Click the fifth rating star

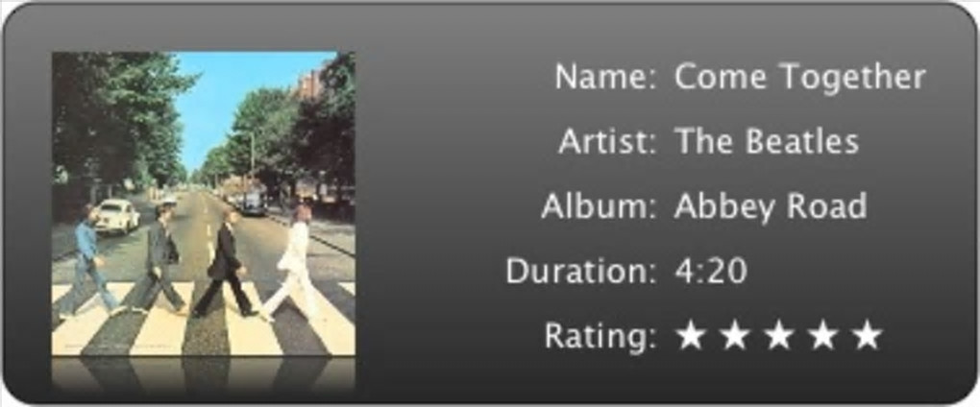click(867, 336)
